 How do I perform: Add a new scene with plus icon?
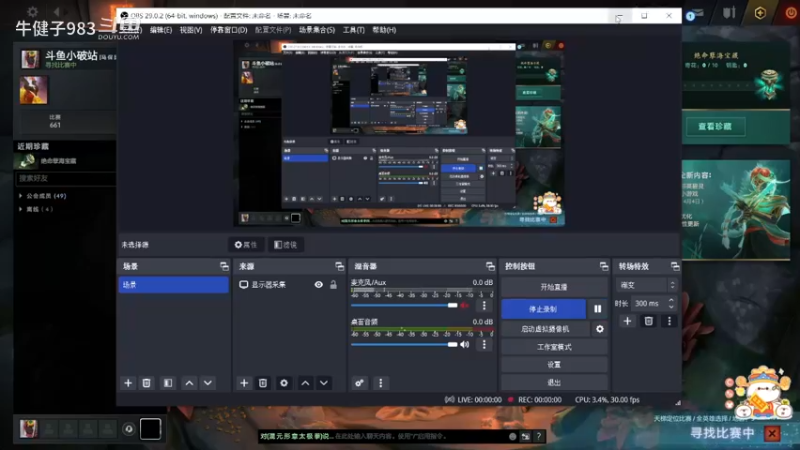click(128, 383)
